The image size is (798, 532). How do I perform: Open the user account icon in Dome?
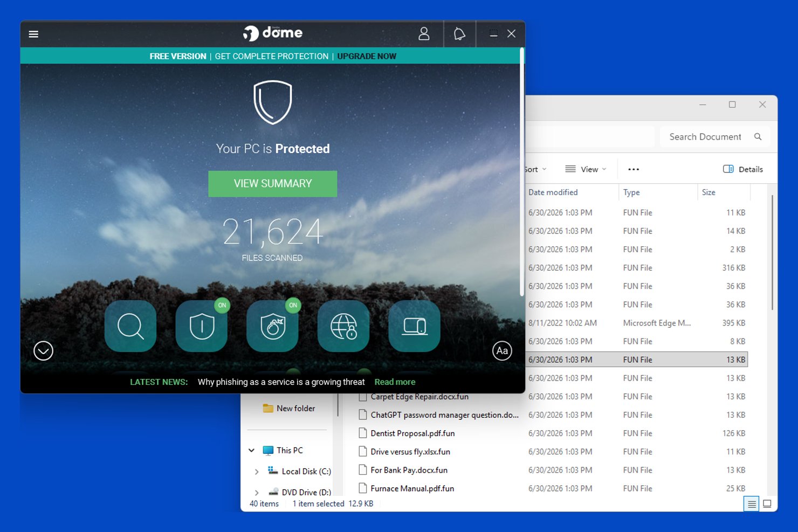point(424,34)
